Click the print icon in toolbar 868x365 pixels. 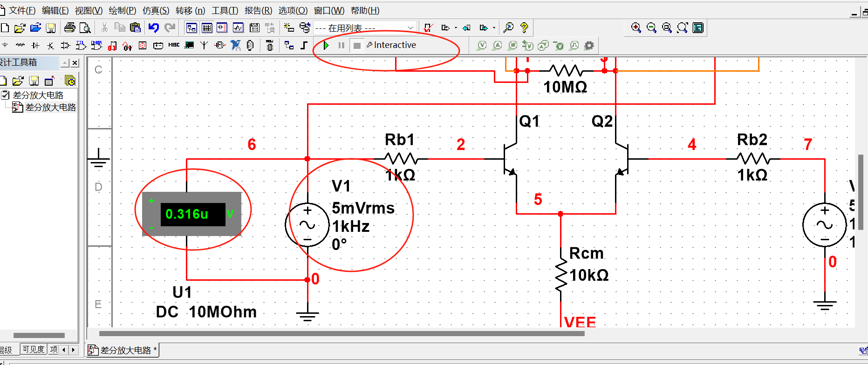[x=70, y=28]
